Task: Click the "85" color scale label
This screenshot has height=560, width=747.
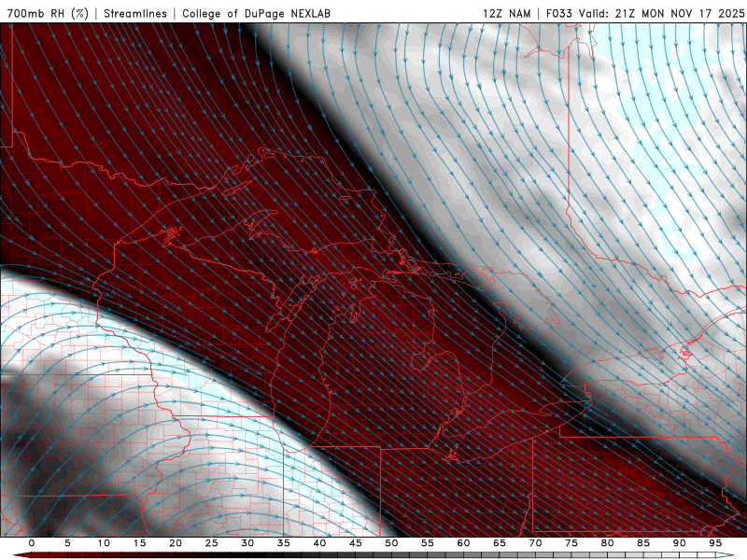Action: click(643, 543)
